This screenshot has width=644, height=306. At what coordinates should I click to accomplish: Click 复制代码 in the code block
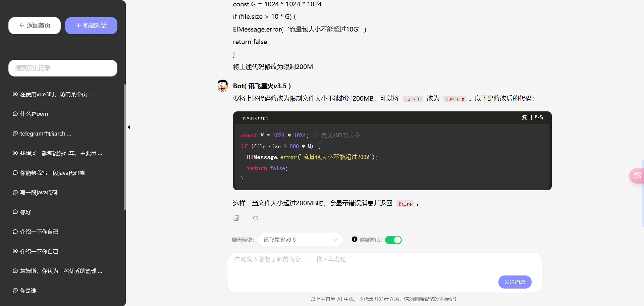coord(532,117)
